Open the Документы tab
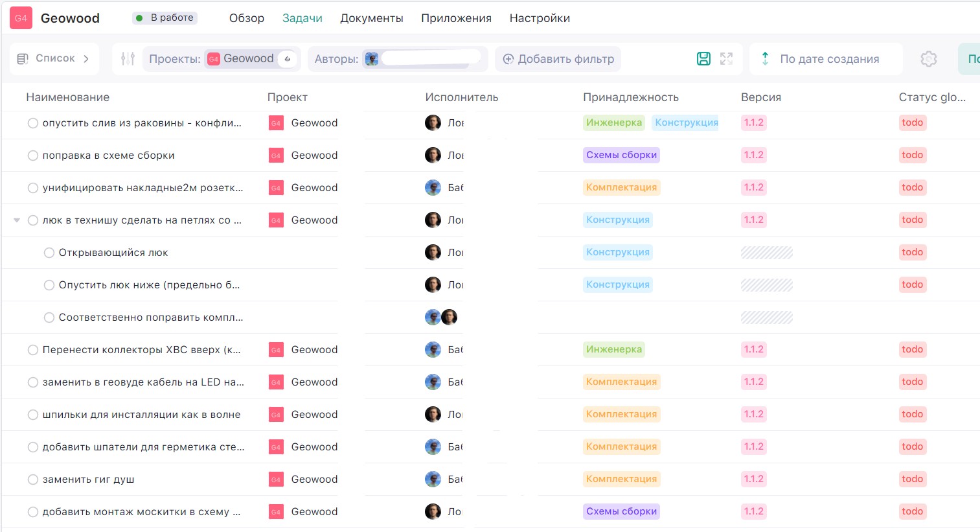This screenshot has width=980, height=532. (x=371, y=18)
